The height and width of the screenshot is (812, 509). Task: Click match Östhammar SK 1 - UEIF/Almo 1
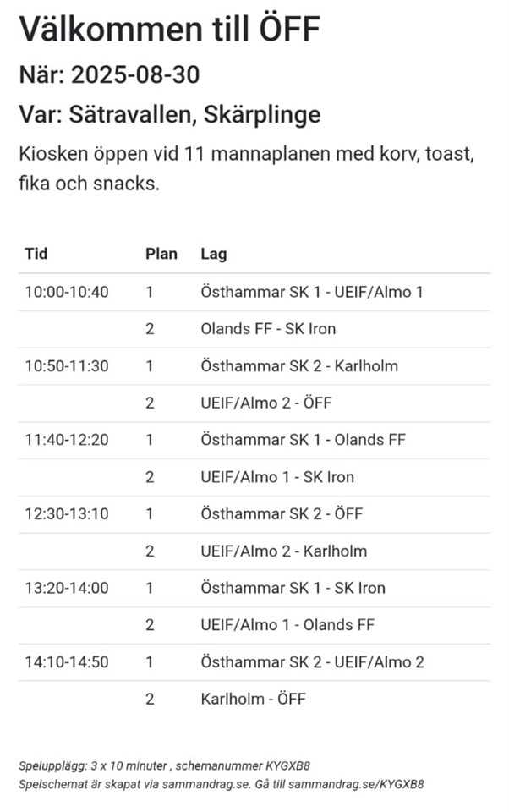pyautogui.click(x=312, y=292)
